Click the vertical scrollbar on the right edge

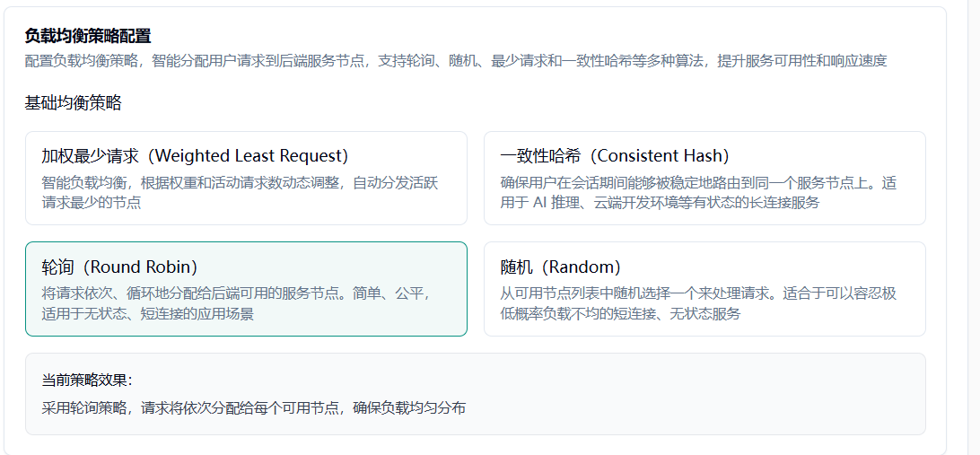pyautogui.click(x=974, y=224)
